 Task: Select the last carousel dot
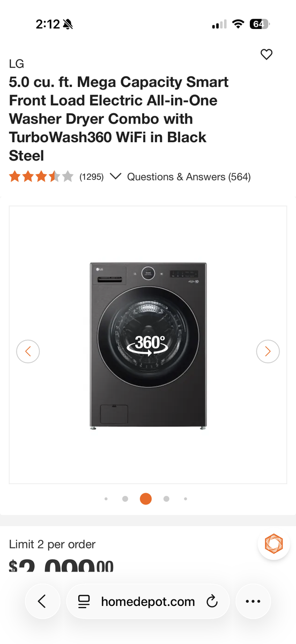(x=186, y=499)
